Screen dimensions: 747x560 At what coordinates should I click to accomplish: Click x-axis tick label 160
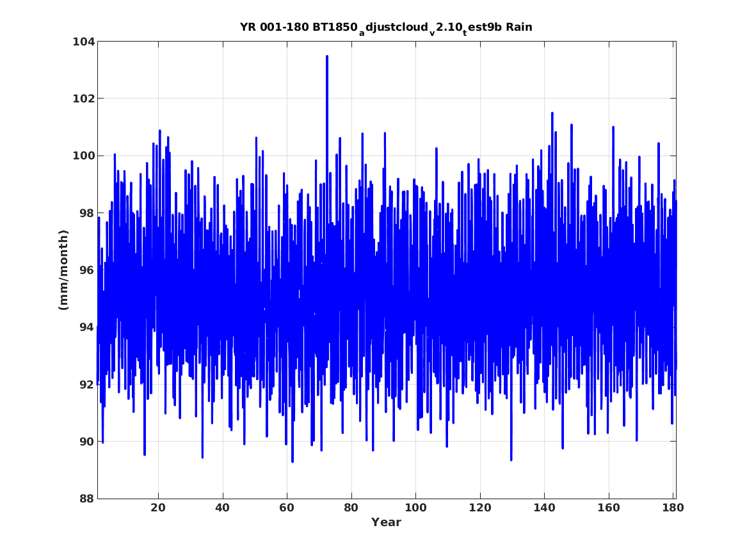click(x=608, y=508)
